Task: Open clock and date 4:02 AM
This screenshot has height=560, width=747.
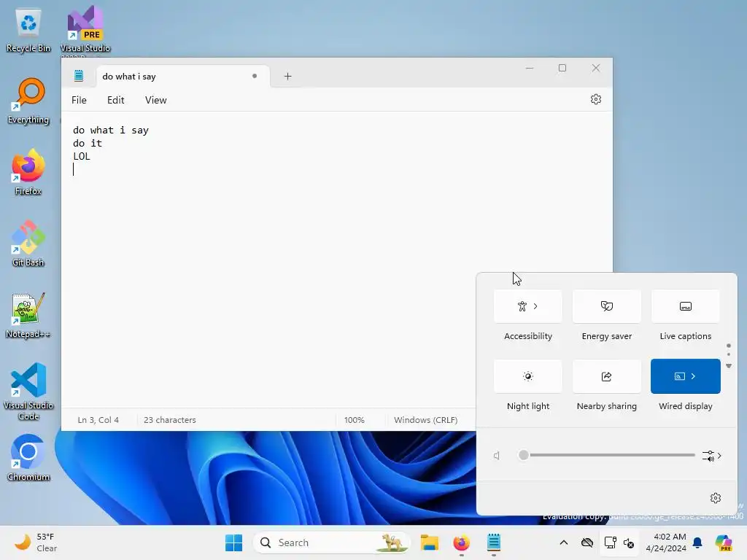Action: [665, 542]
